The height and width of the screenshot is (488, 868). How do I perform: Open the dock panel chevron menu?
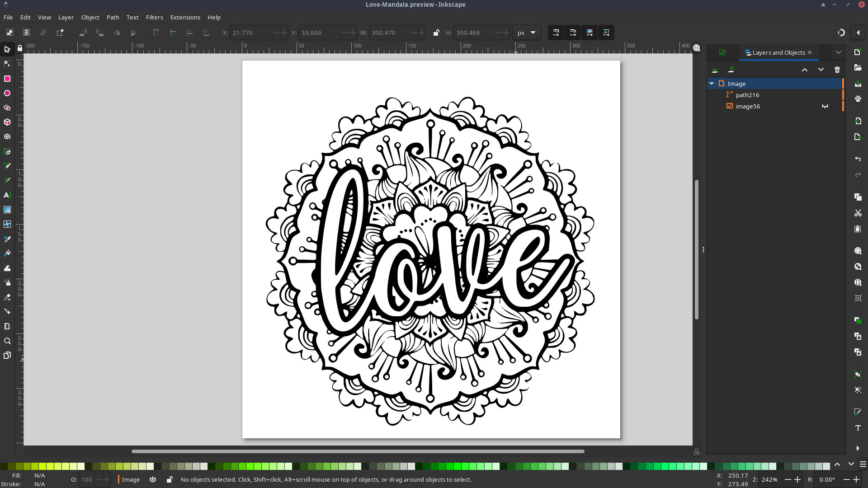tap(839, 52)
